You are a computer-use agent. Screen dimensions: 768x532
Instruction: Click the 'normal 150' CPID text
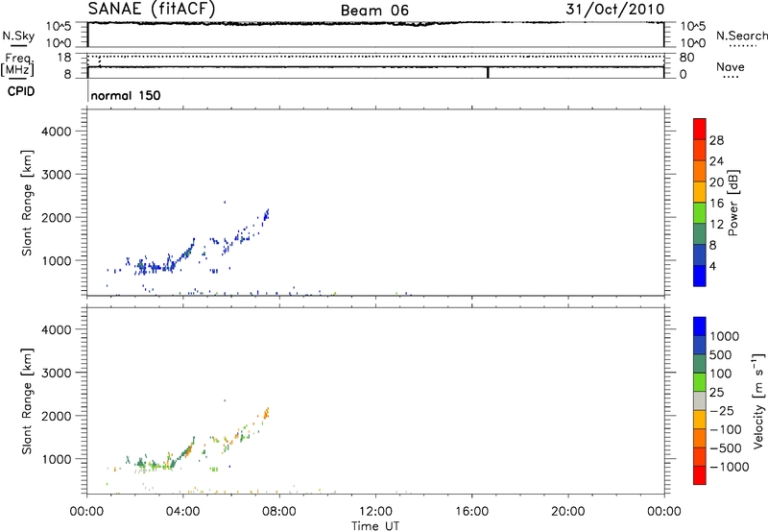click(x=126, y=95)
